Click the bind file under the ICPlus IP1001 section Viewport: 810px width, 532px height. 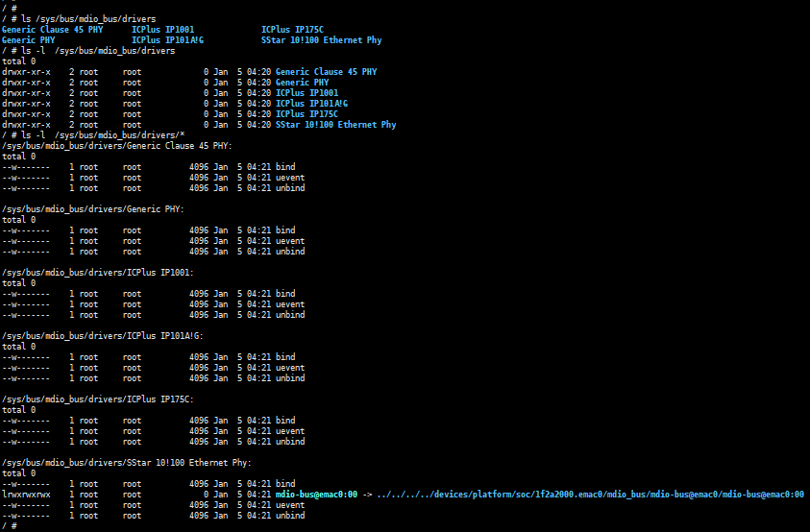pos(285,294)
